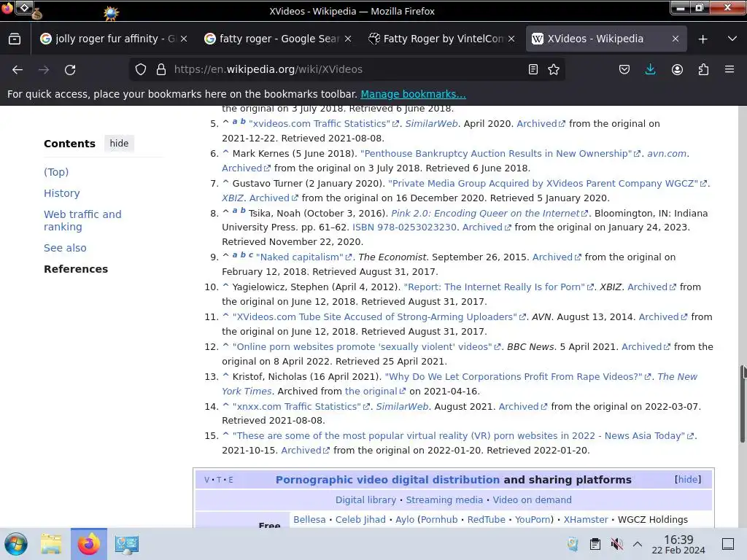Hide the navbox with [hide]
The image size is (747, 560).
point(688,480)
